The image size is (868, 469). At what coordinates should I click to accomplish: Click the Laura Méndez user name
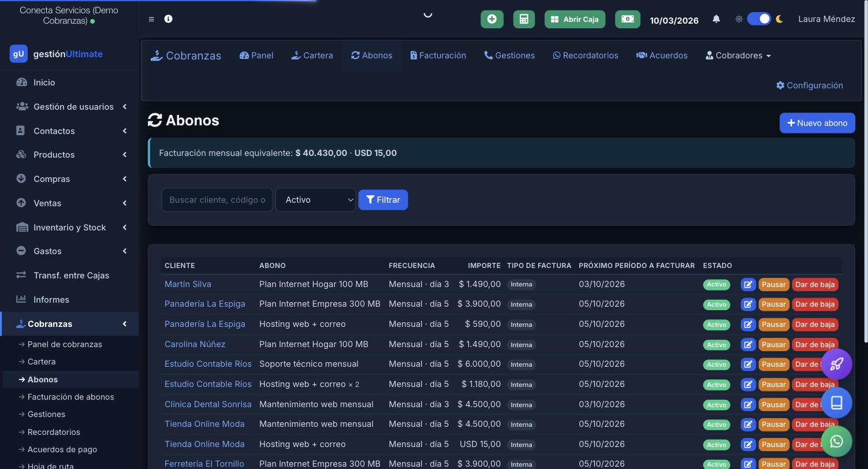click(826, 19)
